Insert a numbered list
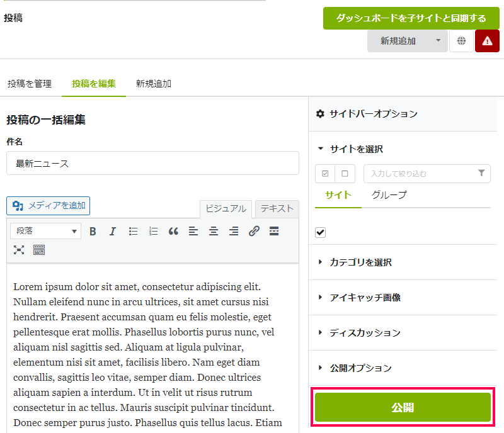The image size is (504, 433). pos(153,231)
